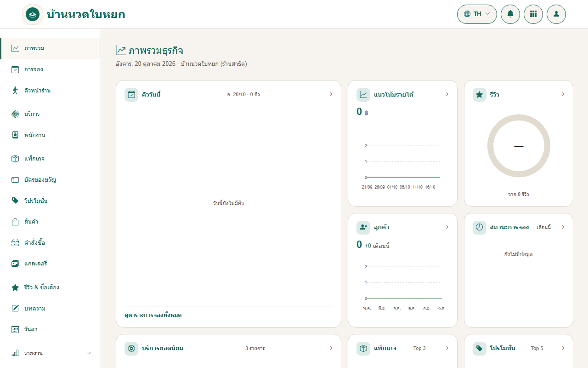Viewport: 588px width, 368px height.
Task: Open คิวหน้าร้าน in the sidebar
Action: point(51,90)
